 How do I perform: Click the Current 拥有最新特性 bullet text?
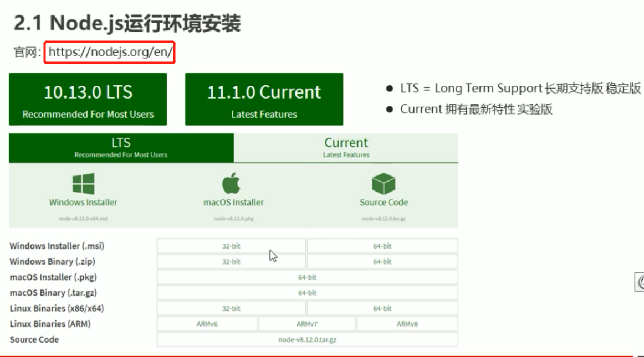coord(476,109)
